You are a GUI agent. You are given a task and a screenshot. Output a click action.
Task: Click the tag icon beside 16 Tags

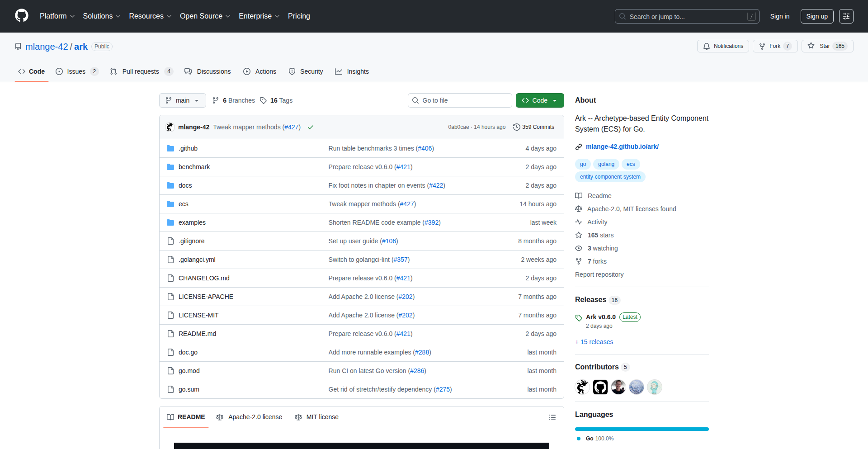click(x=264, y=100)
